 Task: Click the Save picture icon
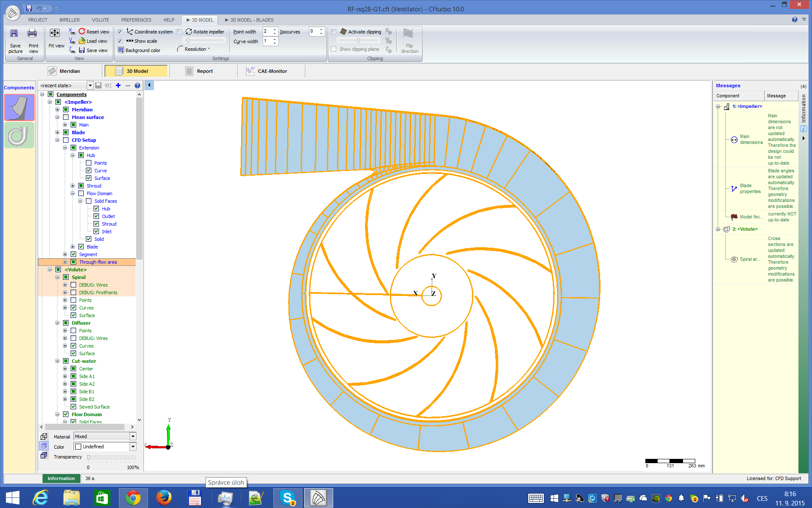(x=14, y=34)
